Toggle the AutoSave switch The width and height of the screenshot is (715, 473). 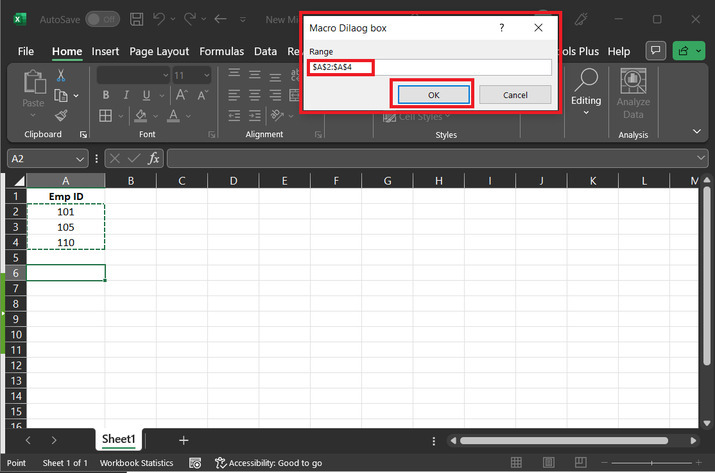click(x=103, y=19)
